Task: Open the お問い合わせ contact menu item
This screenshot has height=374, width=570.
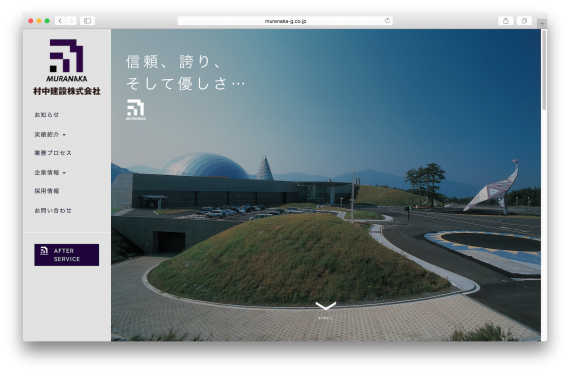Action: click(x=53, y=210)
